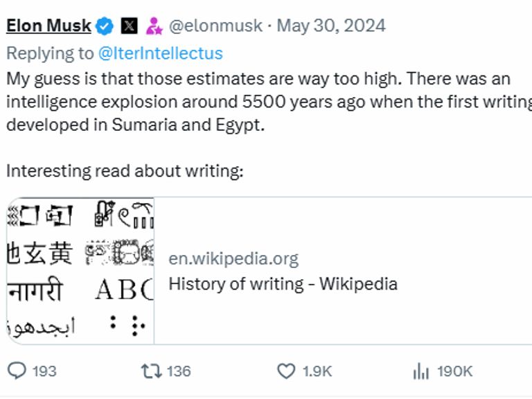Click the repost arrows icon
532x399 pixels.
150,371
